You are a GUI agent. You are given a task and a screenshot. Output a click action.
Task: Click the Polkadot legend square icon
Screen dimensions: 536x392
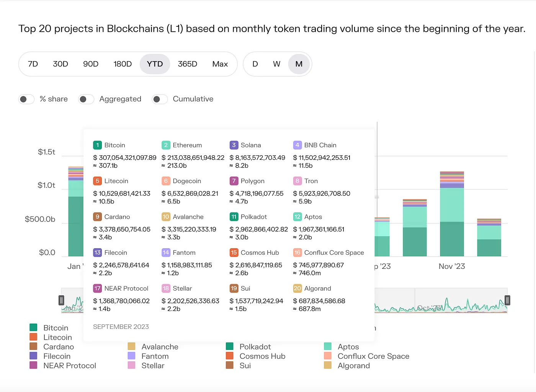pyautogui.click(x=230, y=346)
